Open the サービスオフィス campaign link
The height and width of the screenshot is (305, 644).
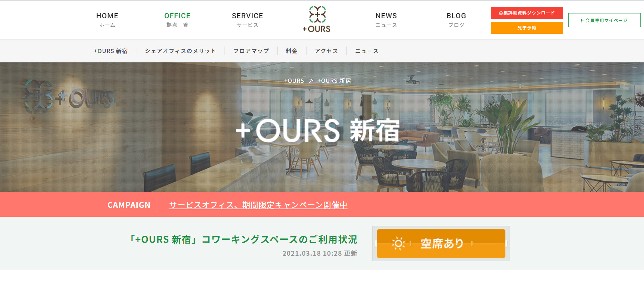click(258, 205)
